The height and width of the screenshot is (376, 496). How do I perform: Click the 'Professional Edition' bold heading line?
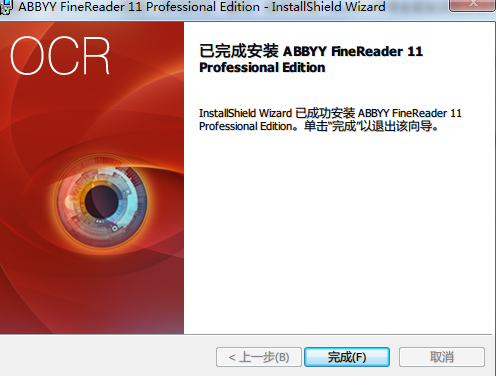tap(262, 68)
